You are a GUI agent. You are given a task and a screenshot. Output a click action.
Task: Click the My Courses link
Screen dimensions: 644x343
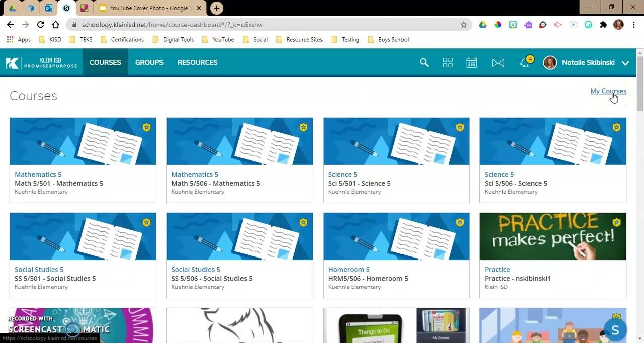tap(608, 91)
